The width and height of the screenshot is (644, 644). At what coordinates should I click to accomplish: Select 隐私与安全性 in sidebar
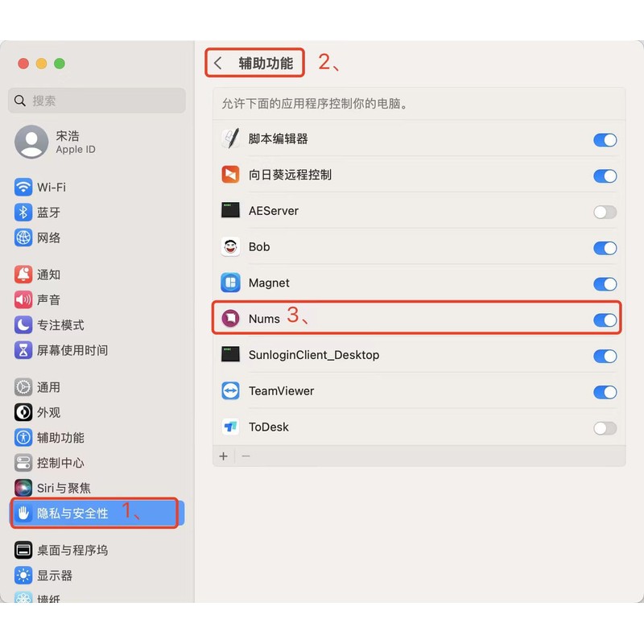pyautogui.click(x=97, y=513)
